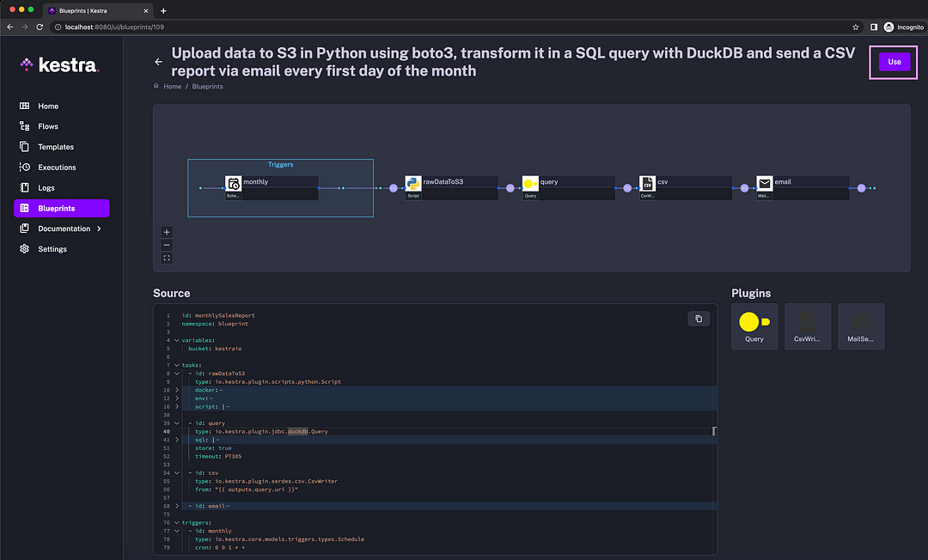The height and width of the screenshot is (560, 928).
Task: Open the Query plugin card
Action: (x=754, y=326)
